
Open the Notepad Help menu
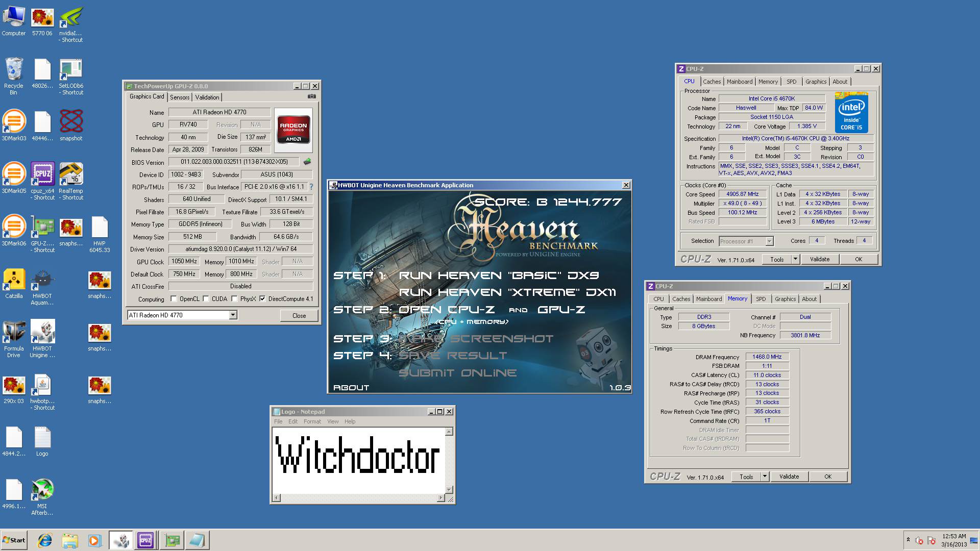pyautogui.click(x=350, y=421)
